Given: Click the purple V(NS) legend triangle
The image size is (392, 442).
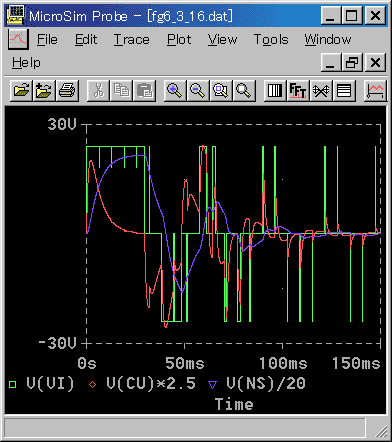Looking at the screenshot, I should pos(212,385).
